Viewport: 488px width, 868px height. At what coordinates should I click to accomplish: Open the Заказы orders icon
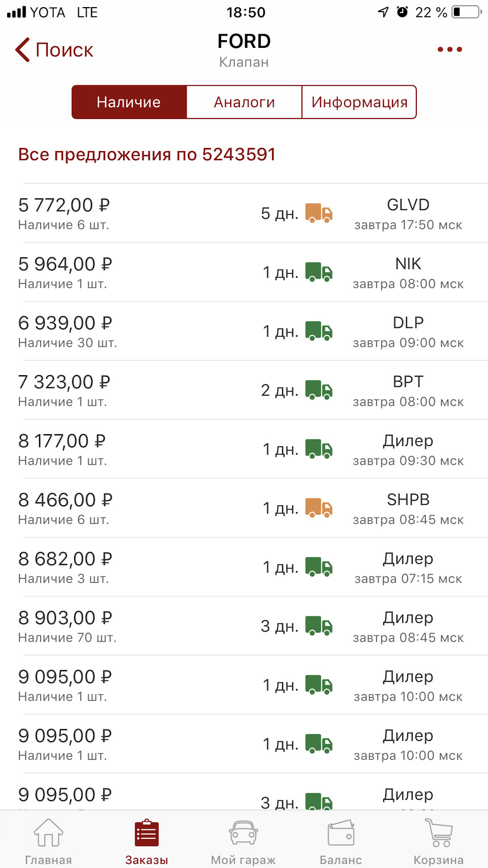click(x=146, y=832)
